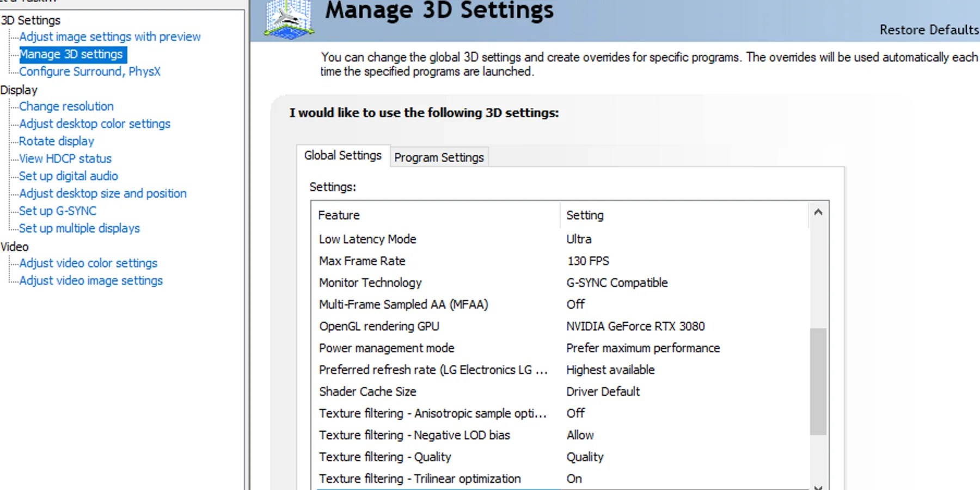Screen dimensions: 980x490
Task: Change Monitor Technology G-SYNC Compatible value
Action: [x=617, y=283]
